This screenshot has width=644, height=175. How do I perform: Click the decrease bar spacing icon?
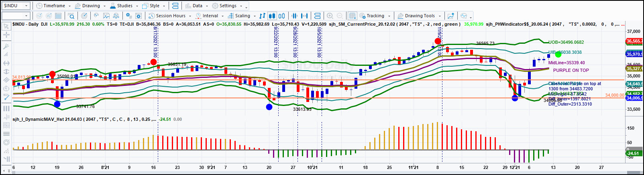coord(295,16)
